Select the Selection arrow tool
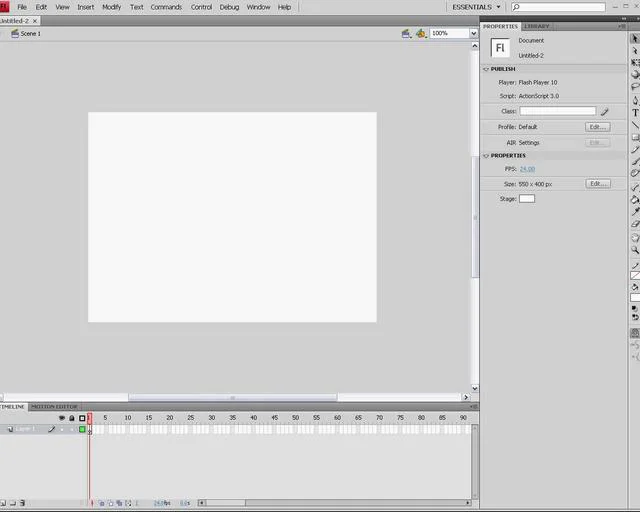 pos(635,38)
